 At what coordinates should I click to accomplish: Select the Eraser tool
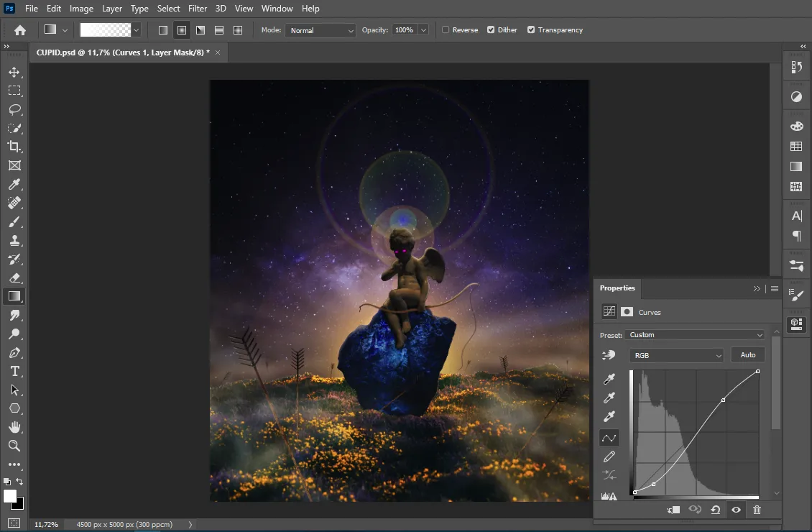click(14, 278)
